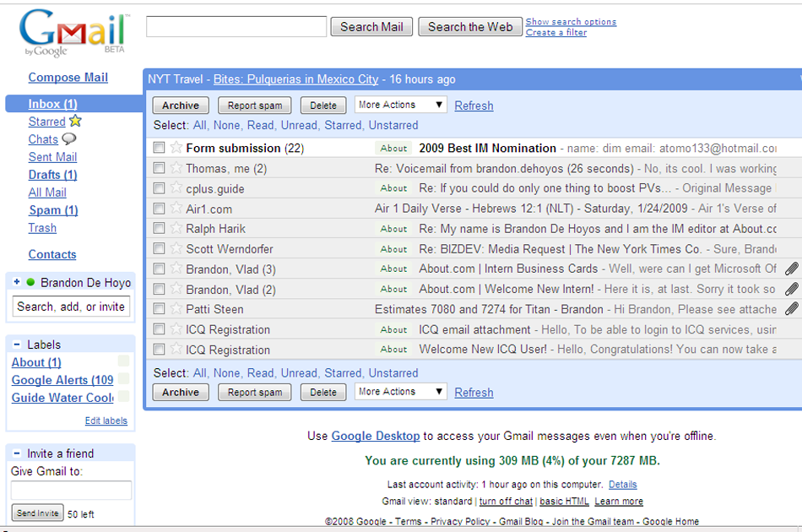Click the paperclip icon on Welcome New Intern
The image size is (802, 532).
[792, 289]
